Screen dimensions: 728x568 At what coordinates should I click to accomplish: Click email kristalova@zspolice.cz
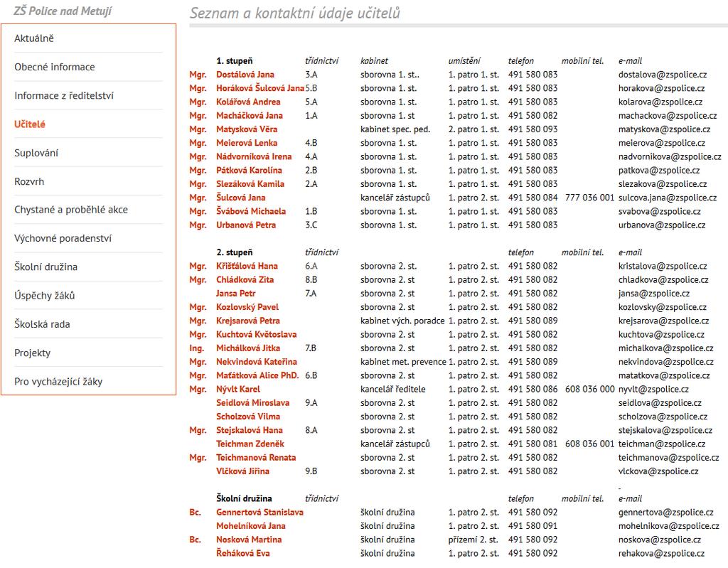click(663, 267)
